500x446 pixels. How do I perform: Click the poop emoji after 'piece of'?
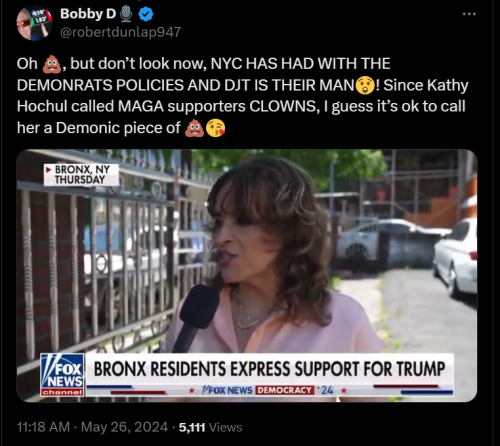click(194, 128)
